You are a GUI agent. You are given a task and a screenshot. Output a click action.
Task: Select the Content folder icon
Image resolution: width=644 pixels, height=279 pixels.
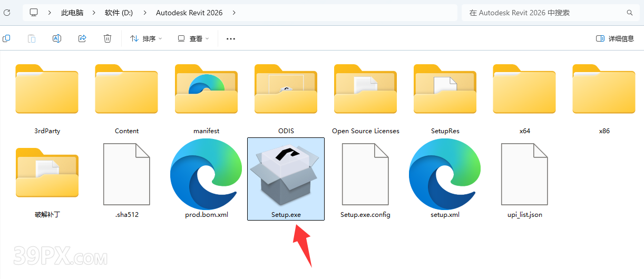tap(126, 88)
